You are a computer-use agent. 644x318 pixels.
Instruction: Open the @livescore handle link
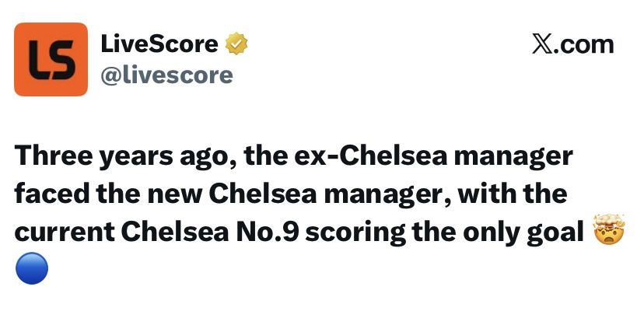(166, 75)
